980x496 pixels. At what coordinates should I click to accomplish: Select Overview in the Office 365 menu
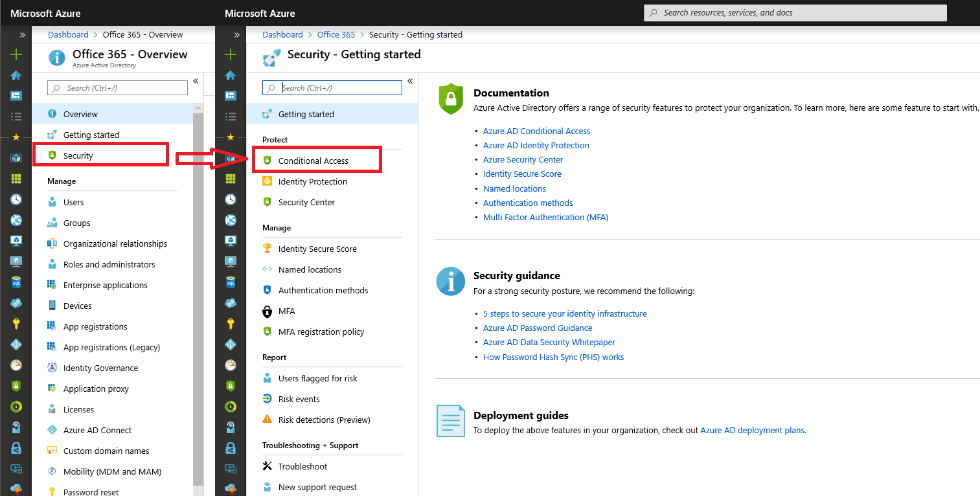(x=112, y=114)
